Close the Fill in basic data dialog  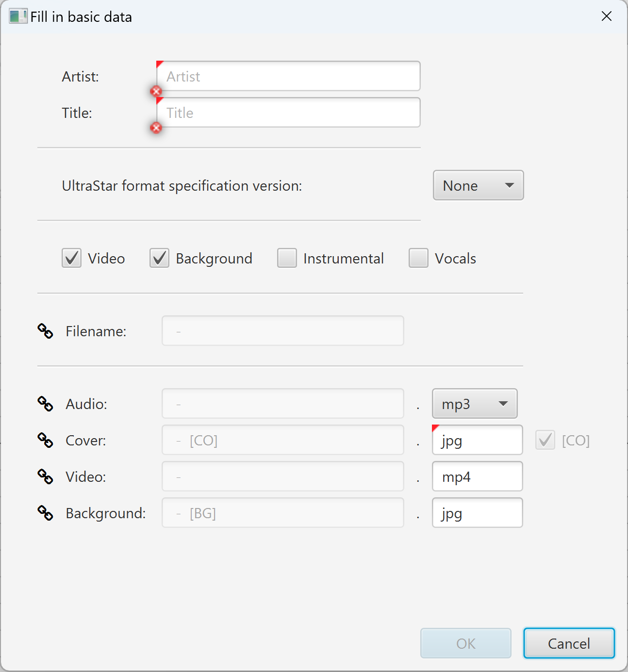(x=606, y=16)
